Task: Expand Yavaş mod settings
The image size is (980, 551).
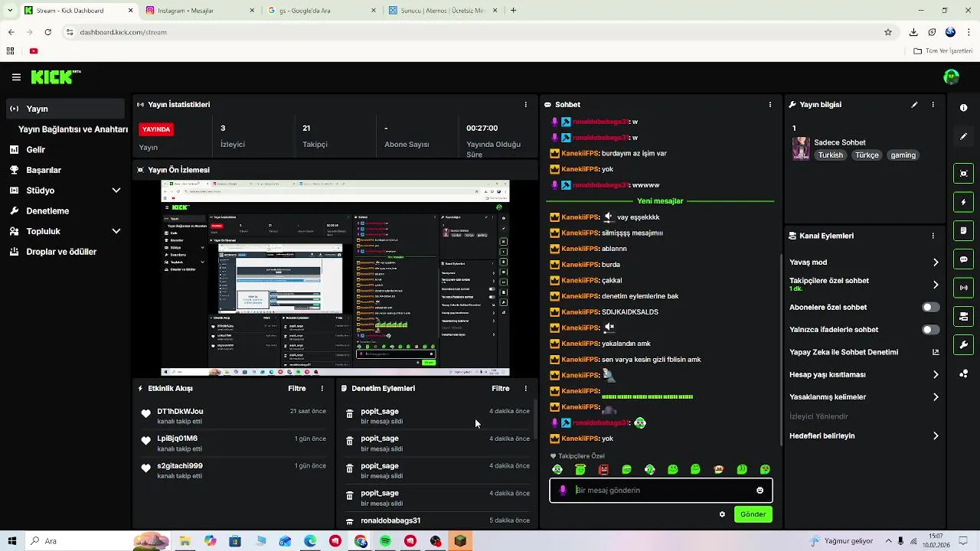Action: click(x=864, y=262)
